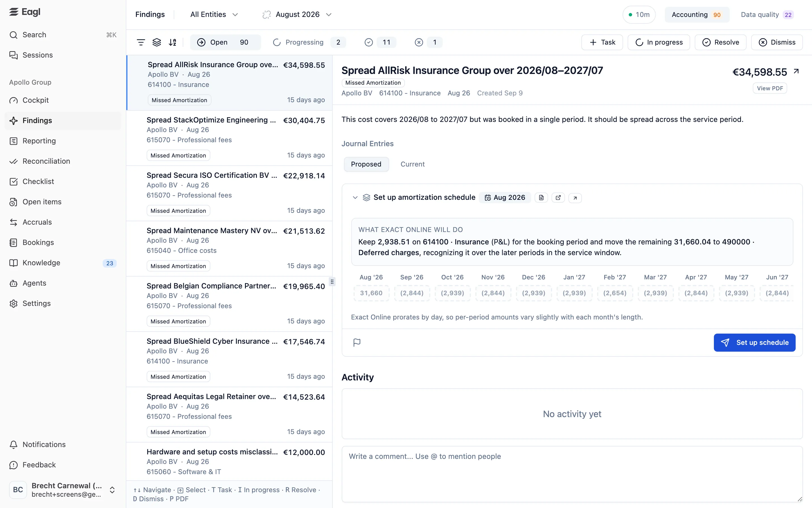Open the All Entities dropdown
The height and width of the screenshot is (508, 812).
[x=214, y=14]
